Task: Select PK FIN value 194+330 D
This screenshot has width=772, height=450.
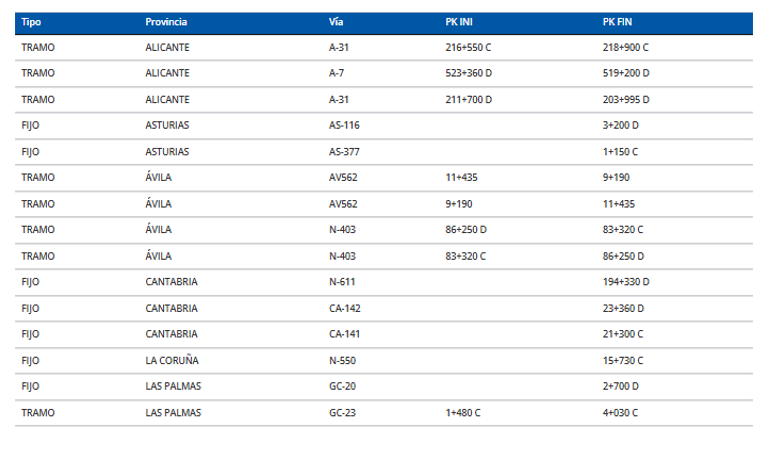Action: tap(626, 282)
